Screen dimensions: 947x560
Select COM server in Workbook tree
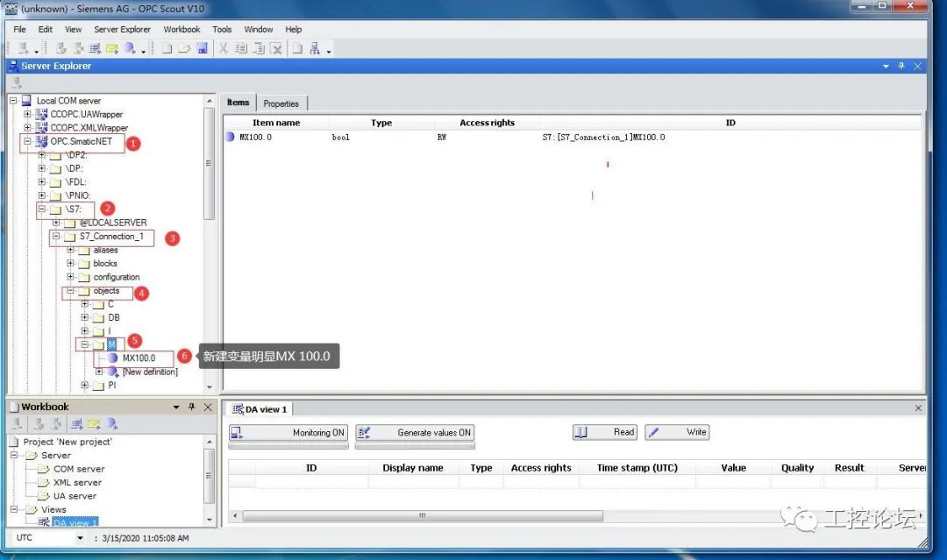point(79,469)
